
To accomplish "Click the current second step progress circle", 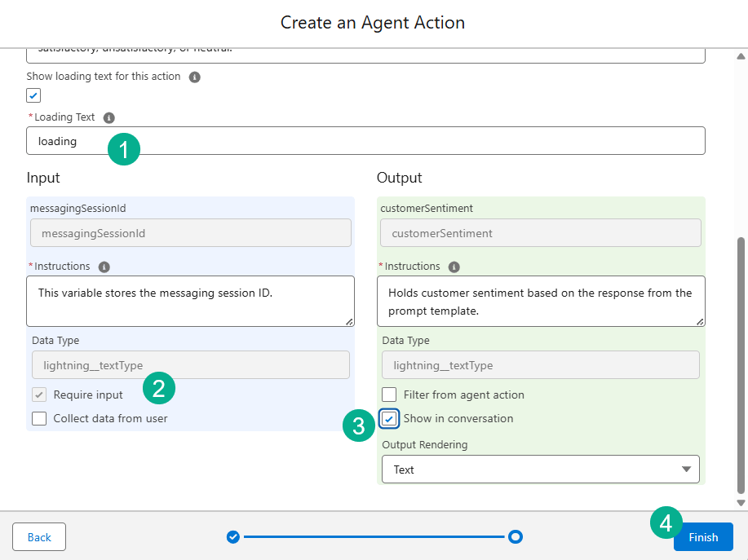I will 515,536.
